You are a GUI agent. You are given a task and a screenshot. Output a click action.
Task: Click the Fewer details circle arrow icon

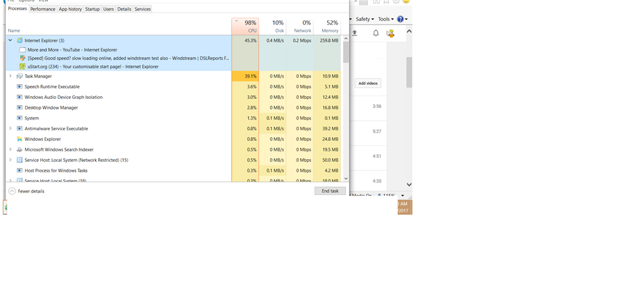tap(12, 191)
